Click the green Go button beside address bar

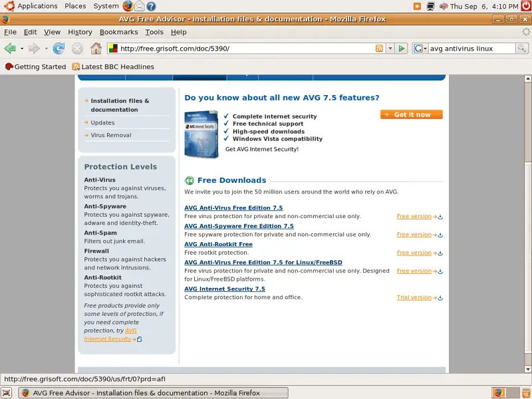tap(402, 49)
